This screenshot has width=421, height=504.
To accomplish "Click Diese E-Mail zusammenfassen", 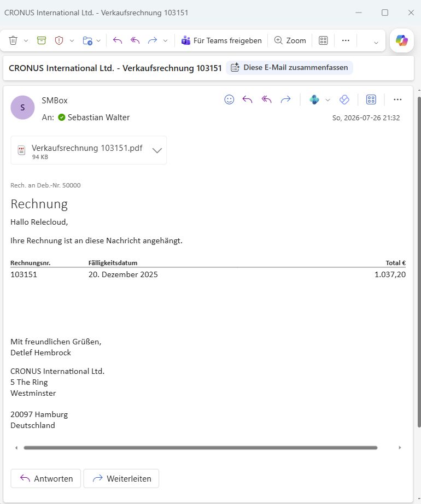I will pos(289,67).
